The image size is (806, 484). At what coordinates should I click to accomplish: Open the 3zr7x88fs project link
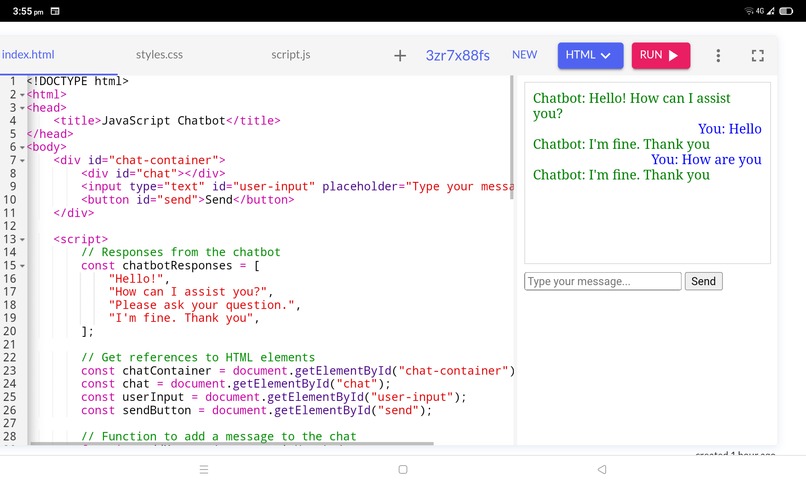point(457,55)
